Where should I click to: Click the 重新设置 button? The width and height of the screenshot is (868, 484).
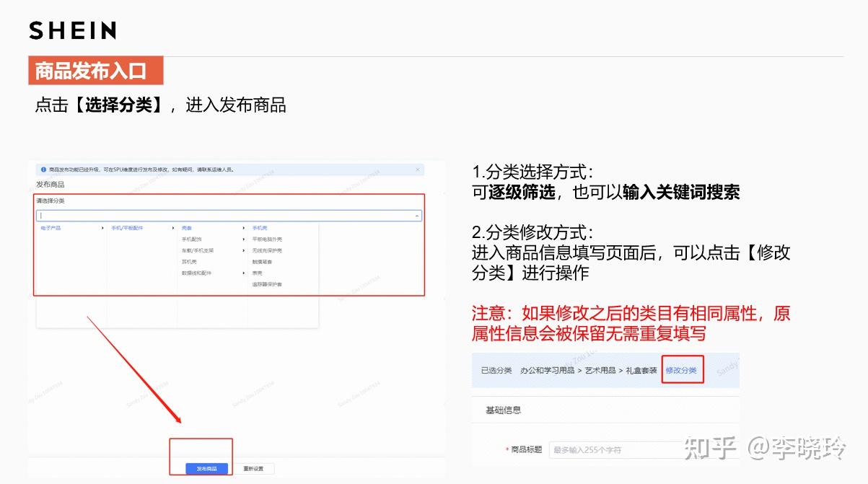pyautogui.click(x=254, y=468)
